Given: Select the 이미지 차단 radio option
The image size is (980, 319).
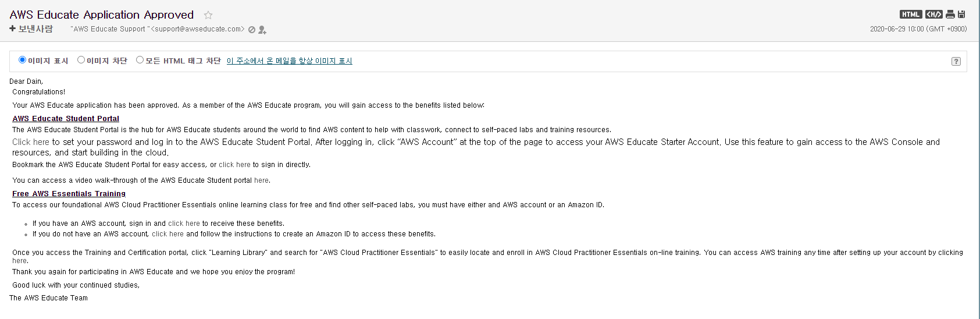Looking at the screenshot, I should tap(81, 60).
